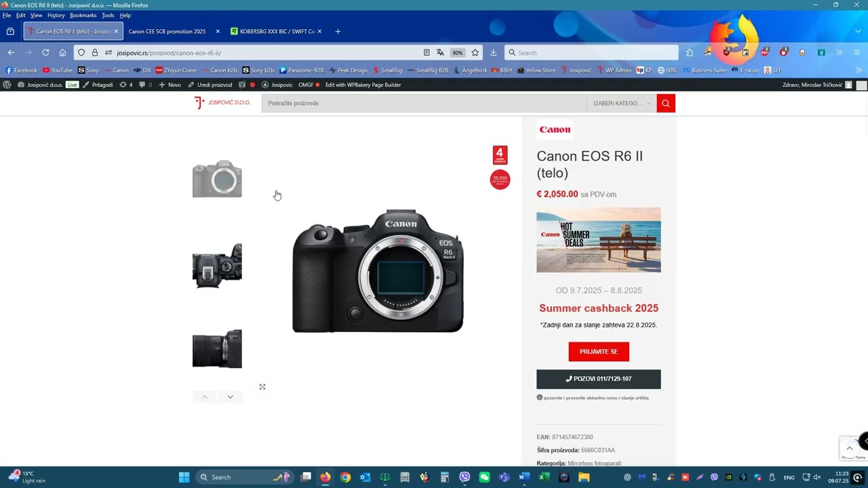Open the B&H bookmark
This screenshot has height=488, width=868.
pos(502,70)
